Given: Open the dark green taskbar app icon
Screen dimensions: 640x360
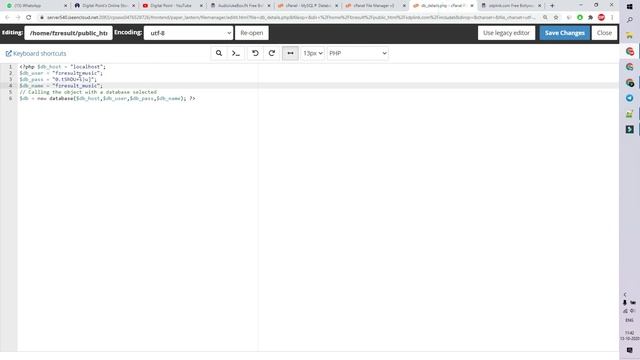Looking at the screenshot, I should pos(629,129).
